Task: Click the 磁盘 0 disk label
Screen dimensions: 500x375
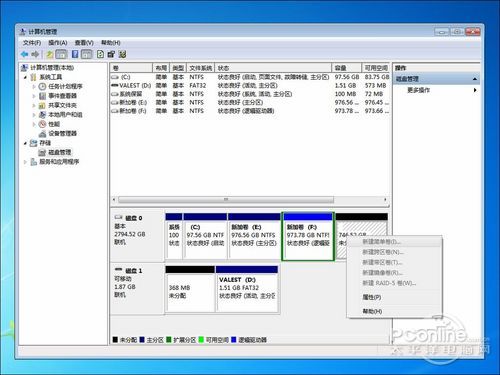Action: [x=133, y=218]
